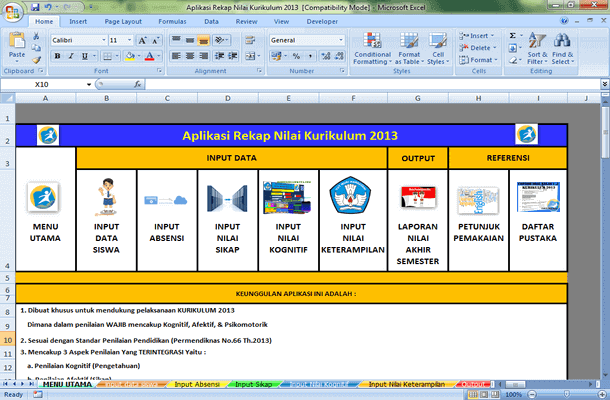The image size is (610, 400).
Task: Apply the red Font Color
Action: 149,56
